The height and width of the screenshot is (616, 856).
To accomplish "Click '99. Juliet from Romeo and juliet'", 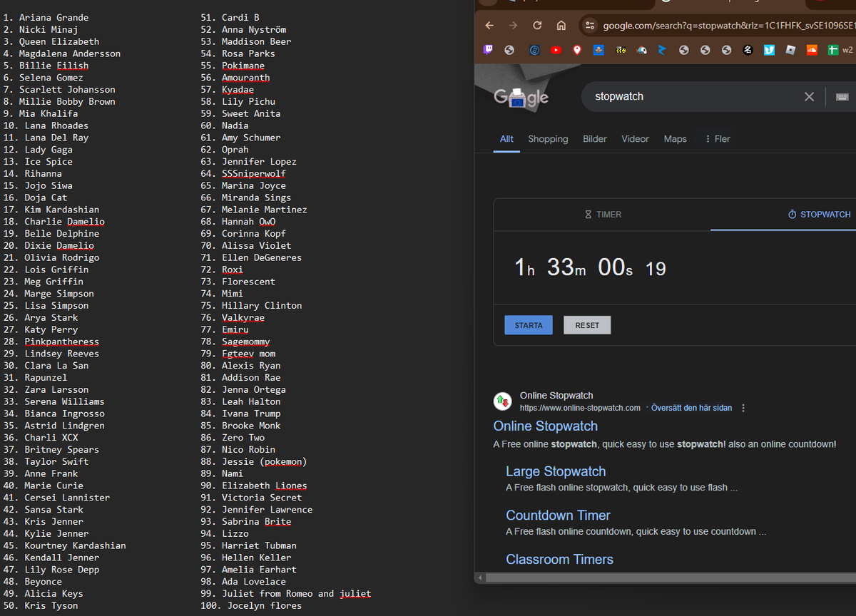I will (x=286, y=594).
